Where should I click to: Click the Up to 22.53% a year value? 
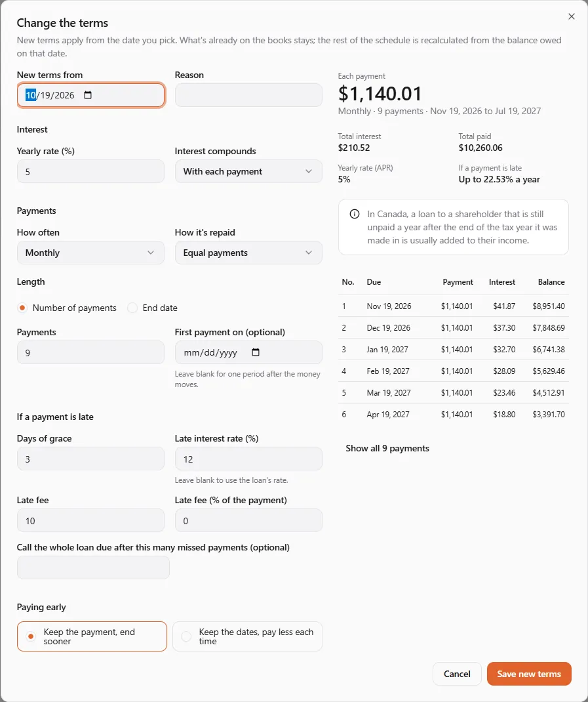click(x=500, y=180)
